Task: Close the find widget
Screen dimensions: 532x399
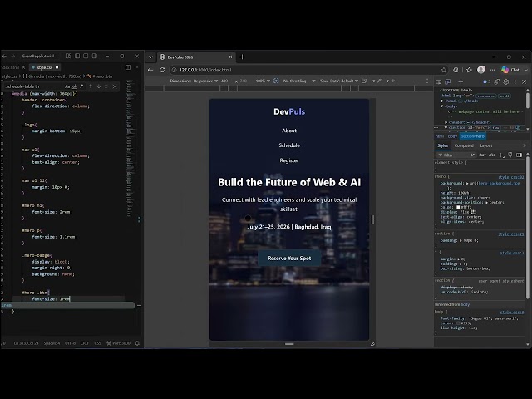Action: (115, 86)
